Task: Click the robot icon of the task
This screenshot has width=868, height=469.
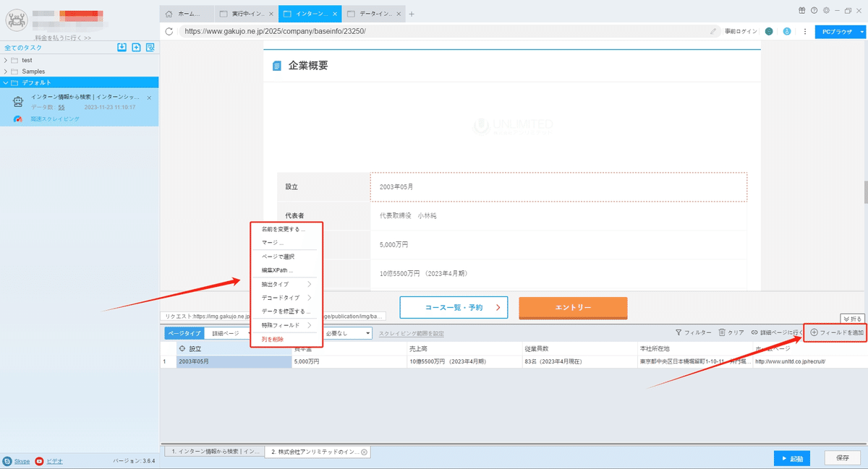Action: pyautogui.click(x=19, y=102)
